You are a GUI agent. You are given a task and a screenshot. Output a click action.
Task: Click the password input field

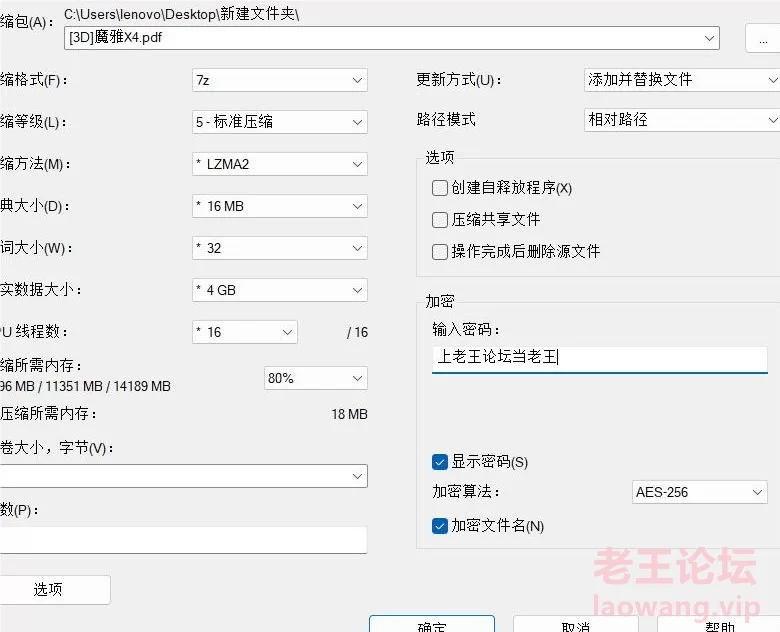point(599,359)
